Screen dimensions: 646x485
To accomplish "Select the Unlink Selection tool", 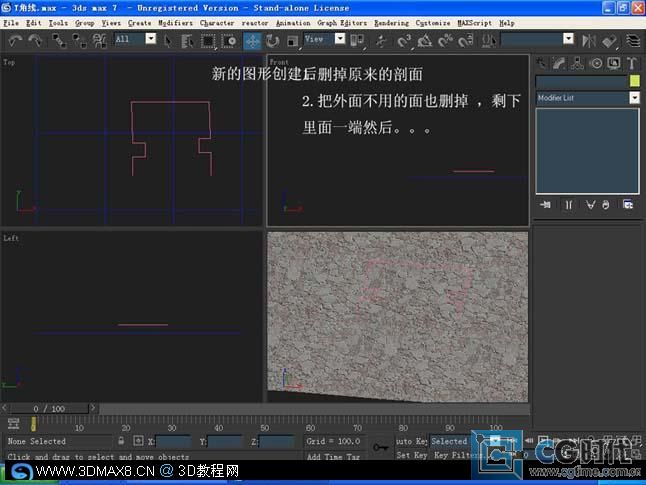I will click(79, 40).
